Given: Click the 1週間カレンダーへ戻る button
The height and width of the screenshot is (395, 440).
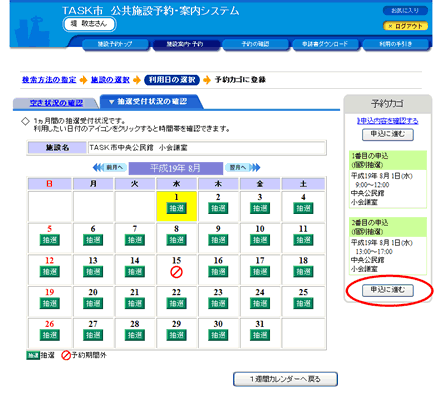Looking at the screenshot, I should click(285, 379).
